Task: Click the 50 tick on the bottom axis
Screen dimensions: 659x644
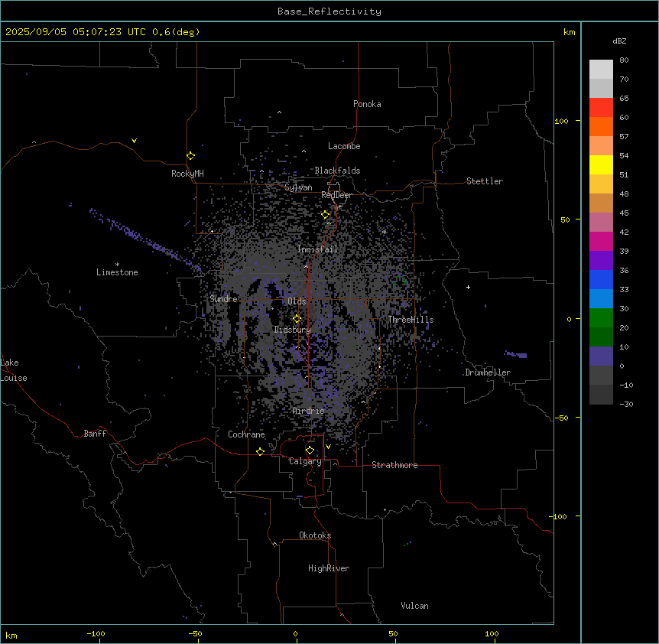Action: tap(393, 634)
